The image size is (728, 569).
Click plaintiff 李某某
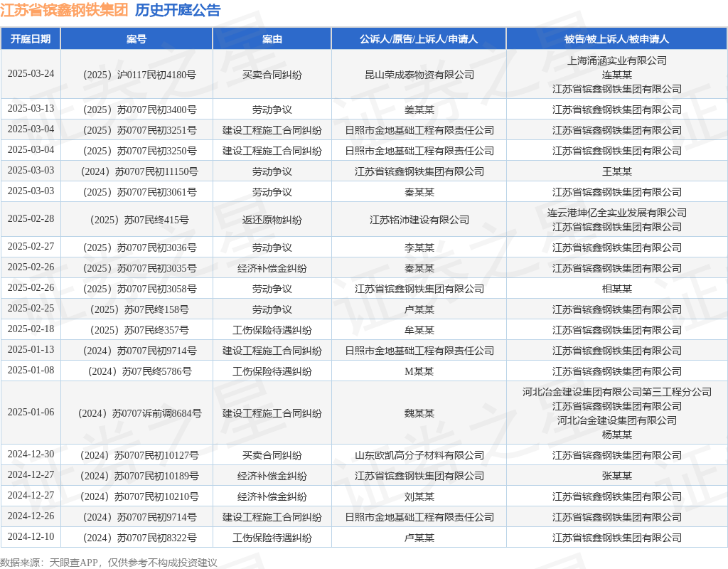(x=419, y=248)
